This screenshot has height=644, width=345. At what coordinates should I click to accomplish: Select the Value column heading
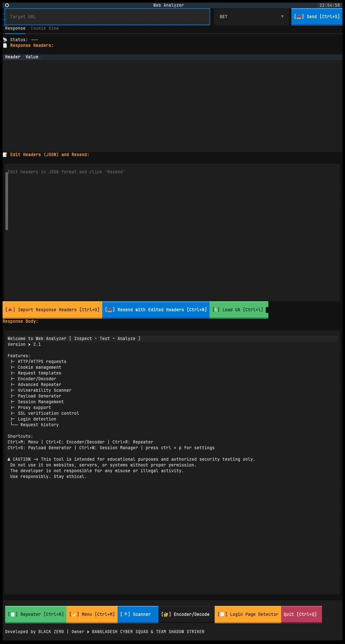click(x=32, y=57)
